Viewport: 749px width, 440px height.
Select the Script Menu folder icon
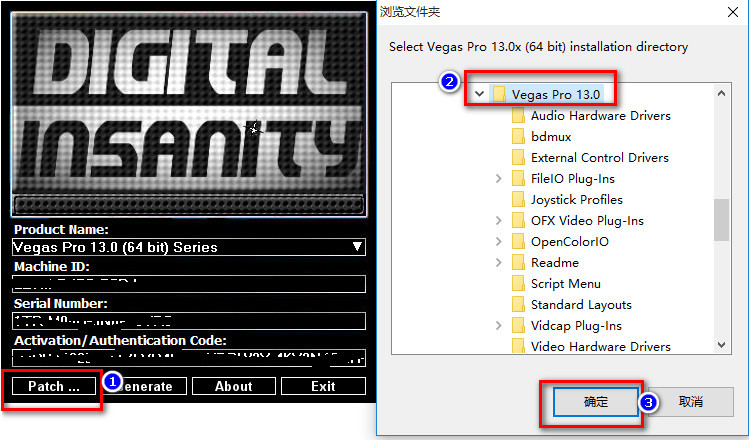click(x=518, y=284)
